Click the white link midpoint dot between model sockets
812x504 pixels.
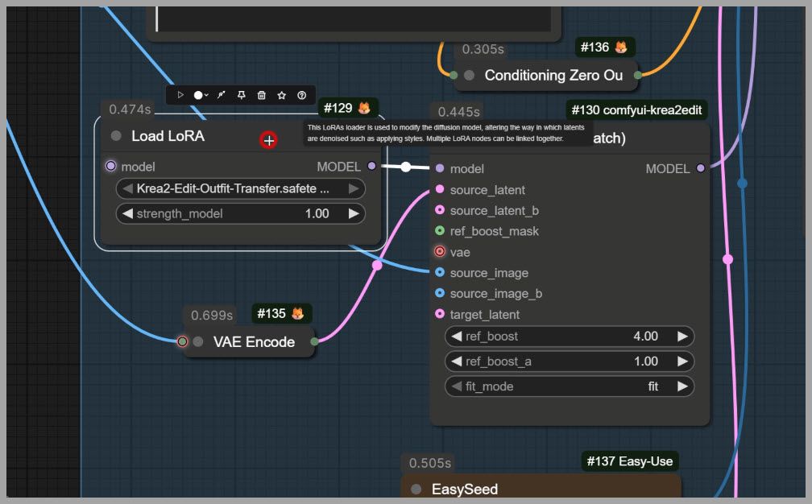pyautogui.click(x=406, y=167)
